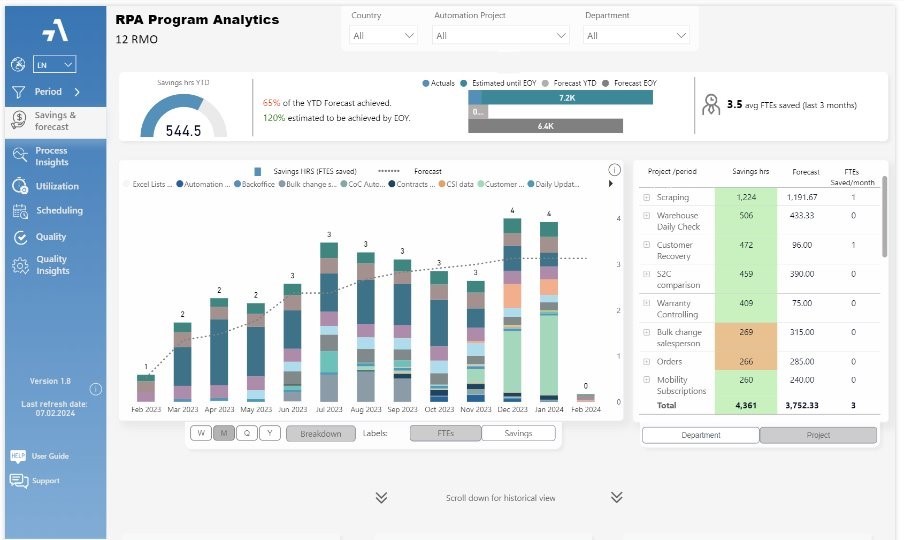The width and height of the screenshot is (904, 540).
Task: Open the User Guide help icon
Action: [18, 456]
